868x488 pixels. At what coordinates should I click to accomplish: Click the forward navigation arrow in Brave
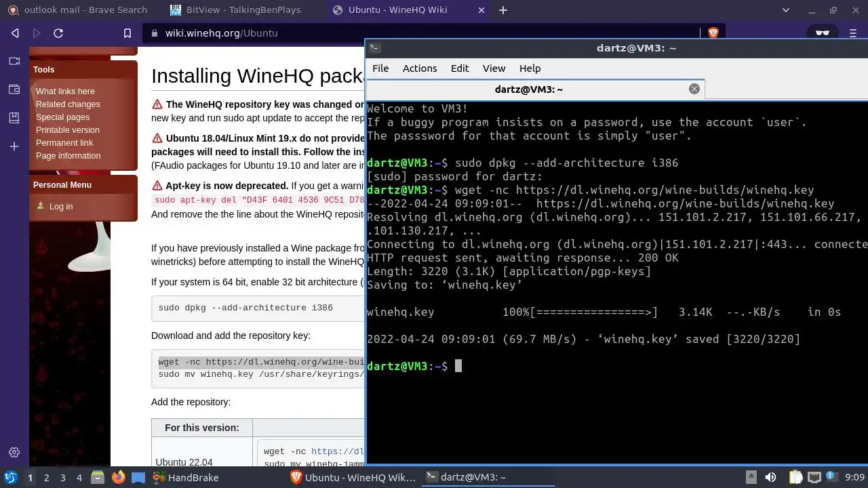tap(37, 33)
